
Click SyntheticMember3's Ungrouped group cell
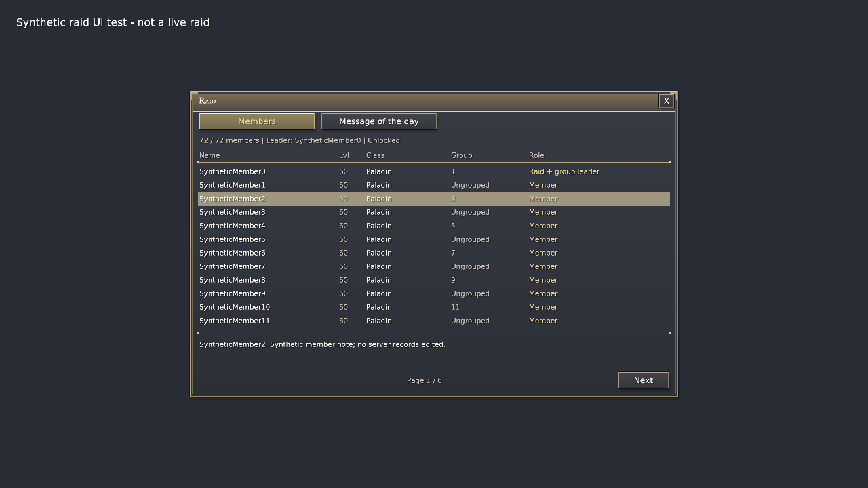(470, 212)
